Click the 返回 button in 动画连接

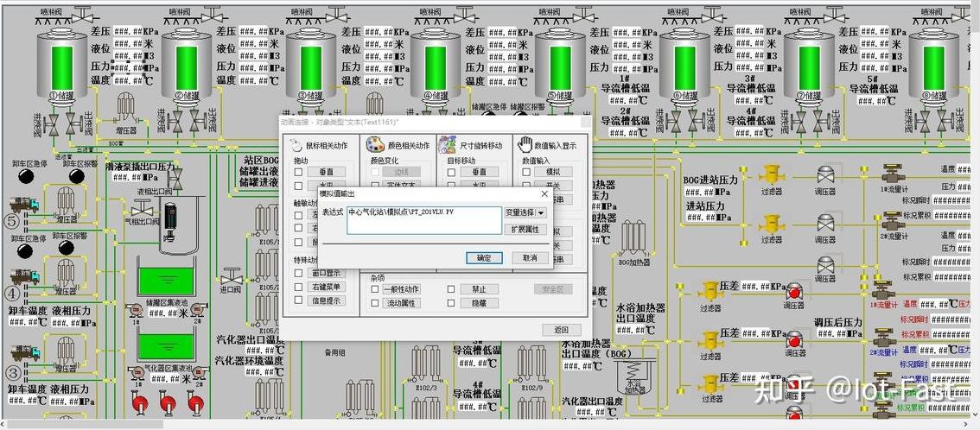pos(561,330)
